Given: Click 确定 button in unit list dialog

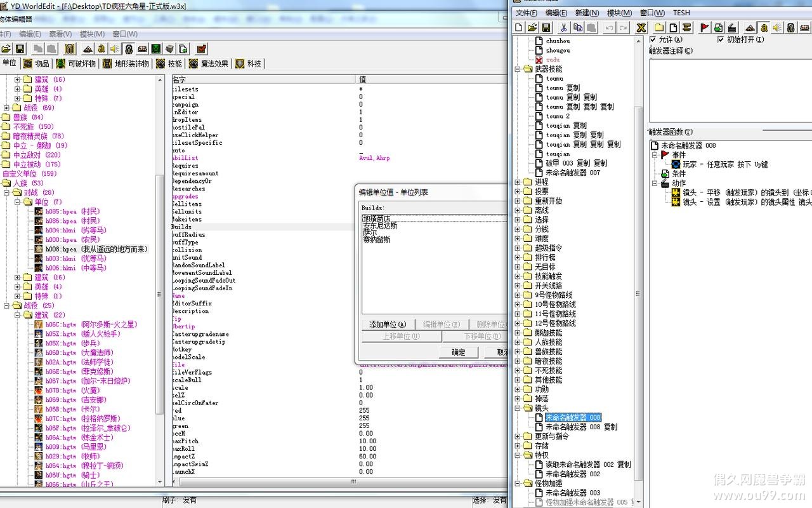Looking at the screenshot, I should tap(458, 352).
